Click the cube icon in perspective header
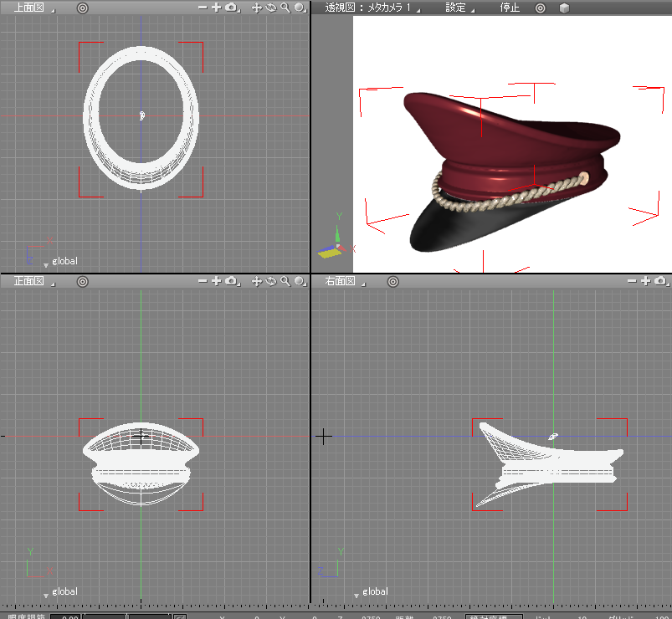This screenshot has width=672, height=619. click(x=564, y=8)
